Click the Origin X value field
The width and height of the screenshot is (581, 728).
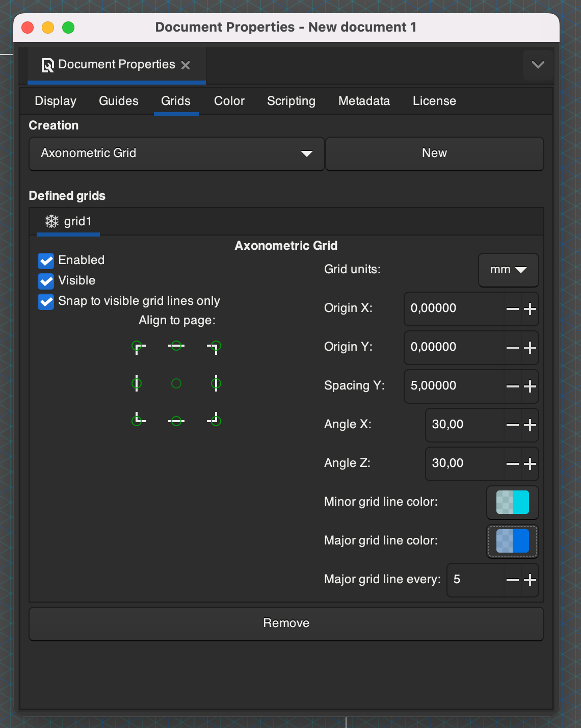[454, 308]
